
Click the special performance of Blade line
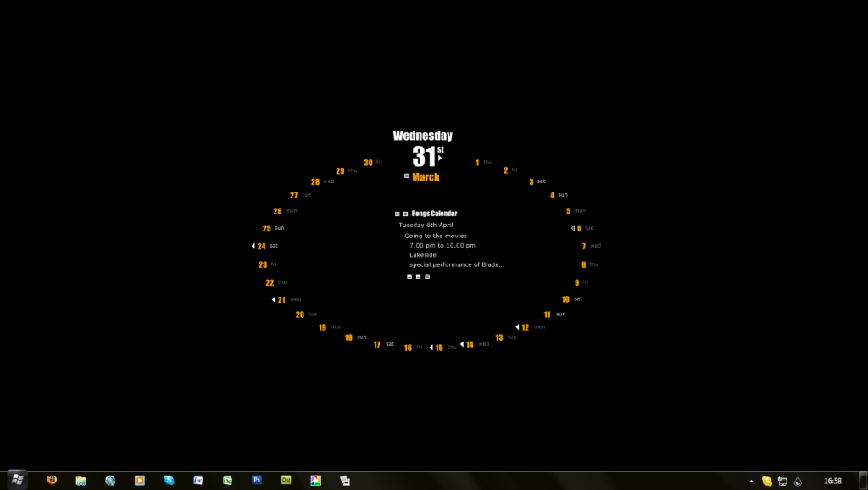(x=457, y=264)
